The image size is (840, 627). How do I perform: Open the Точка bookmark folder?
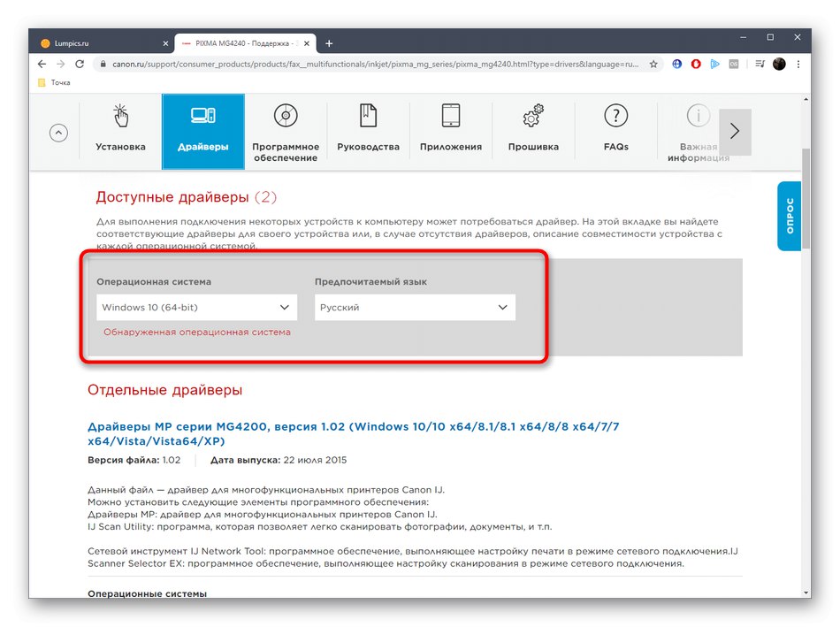pyautogui.click(x=54, y=82)
